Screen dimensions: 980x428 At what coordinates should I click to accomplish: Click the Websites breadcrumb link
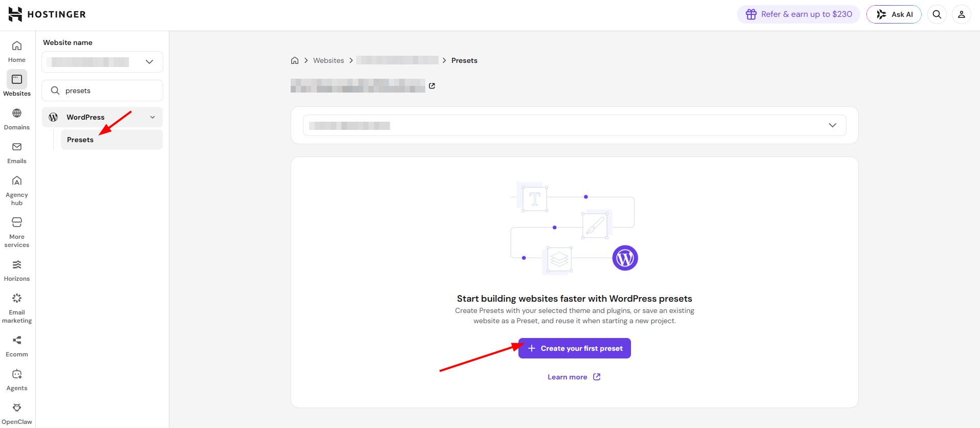(x=329, y=60)
